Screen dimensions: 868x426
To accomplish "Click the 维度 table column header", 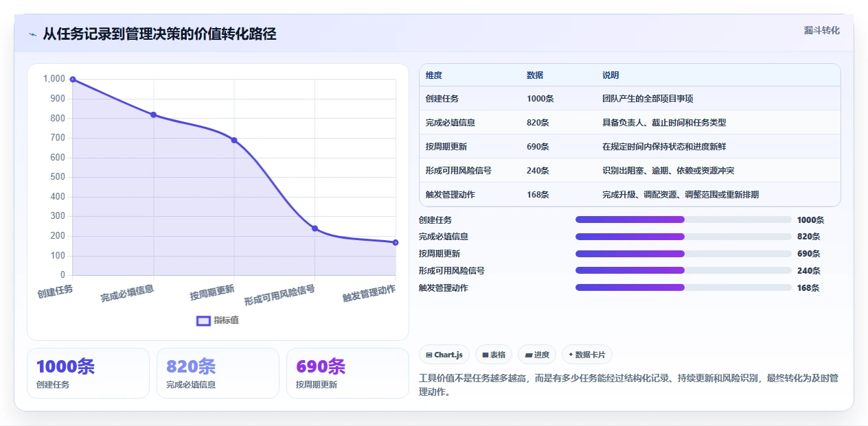I will point(434,75).
